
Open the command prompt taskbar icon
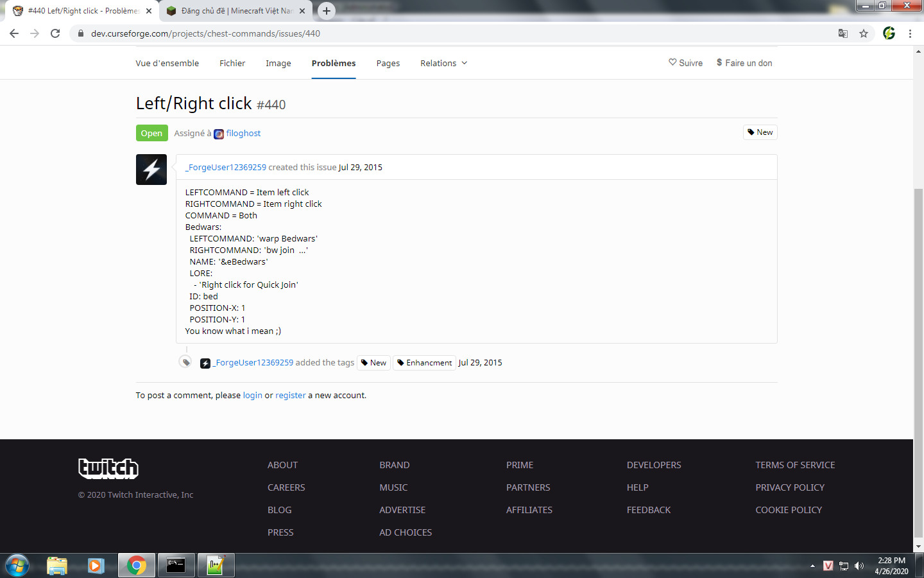(176, 566)
